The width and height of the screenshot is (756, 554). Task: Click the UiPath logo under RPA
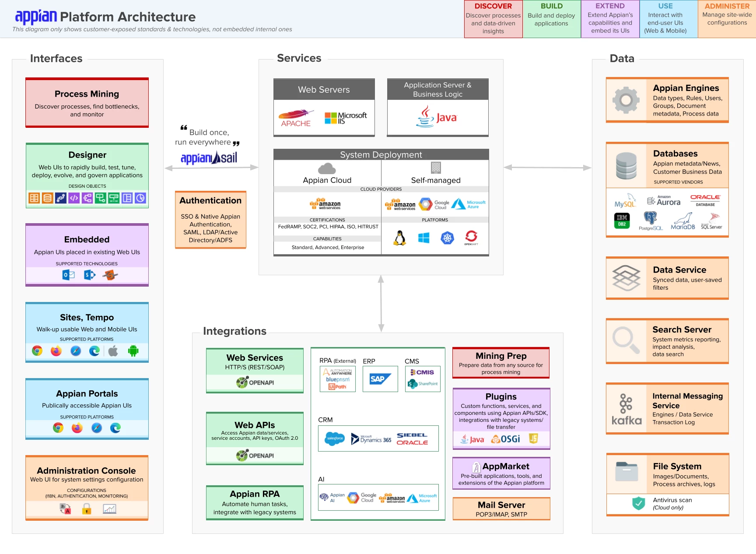coord(337,386)
